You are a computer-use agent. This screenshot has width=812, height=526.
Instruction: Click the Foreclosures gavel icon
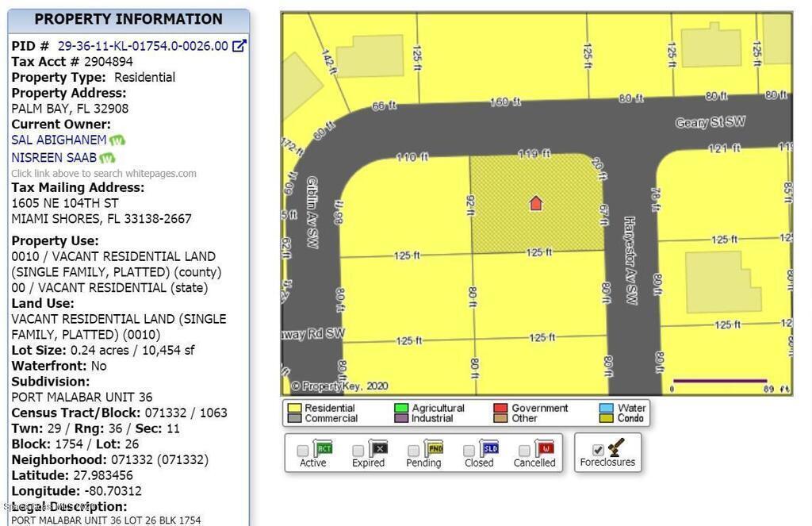615,447
